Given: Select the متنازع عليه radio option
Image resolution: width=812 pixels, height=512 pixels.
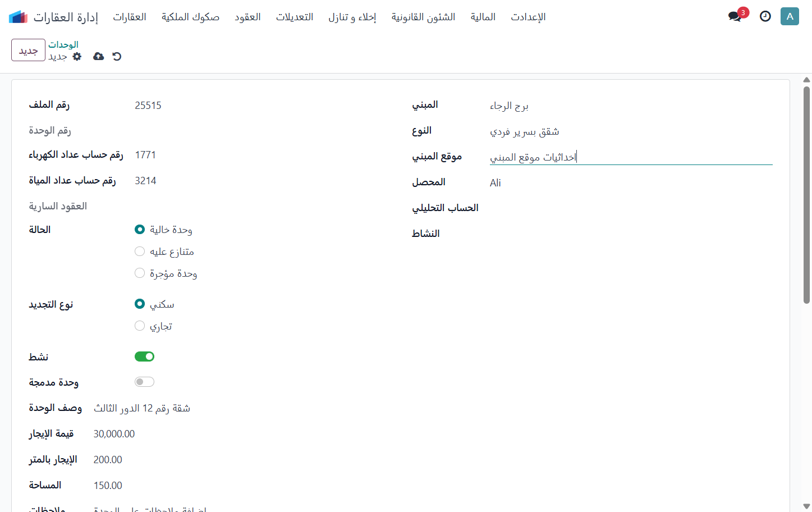Looking at the screenshot, I should [x=140, y=251].
